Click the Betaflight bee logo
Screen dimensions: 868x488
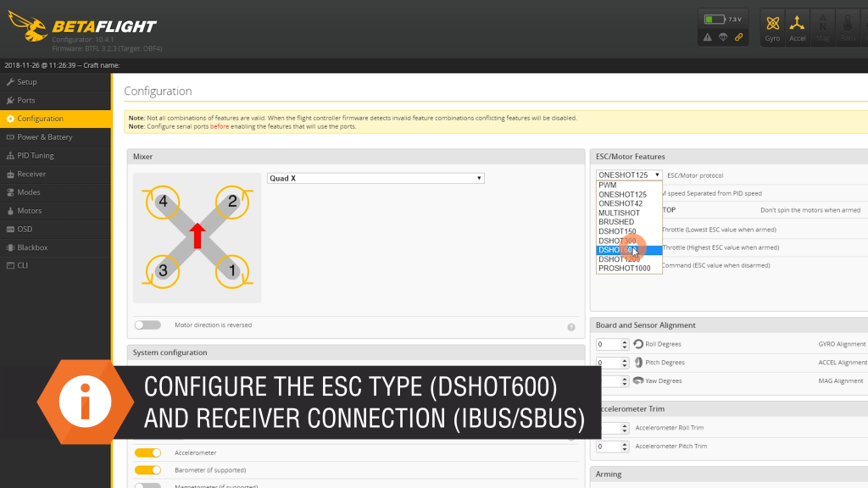[28, 26]
